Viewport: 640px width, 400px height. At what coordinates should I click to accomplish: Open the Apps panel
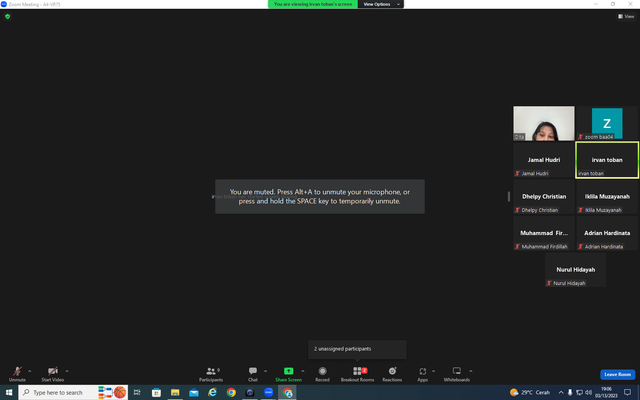(x=422, y=373)
